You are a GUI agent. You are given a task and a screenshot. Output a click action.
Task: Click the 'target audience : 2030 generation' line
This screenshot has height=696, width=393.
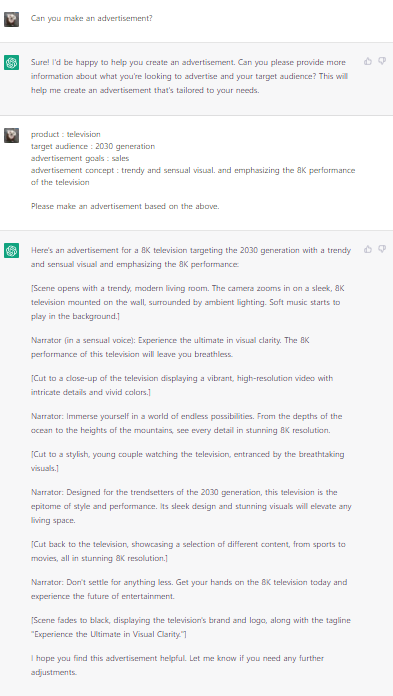(x=93, y=146)
